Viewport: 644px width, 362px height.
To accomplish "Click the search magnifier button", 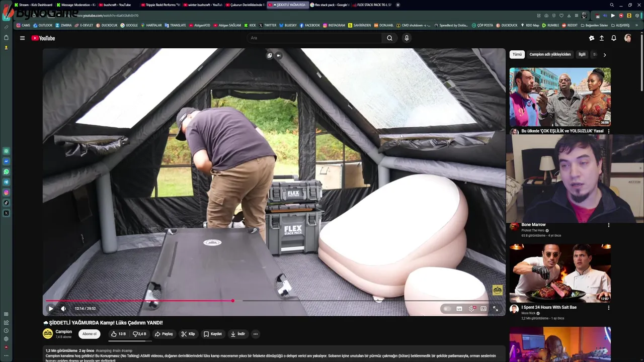I will [389, 38].
